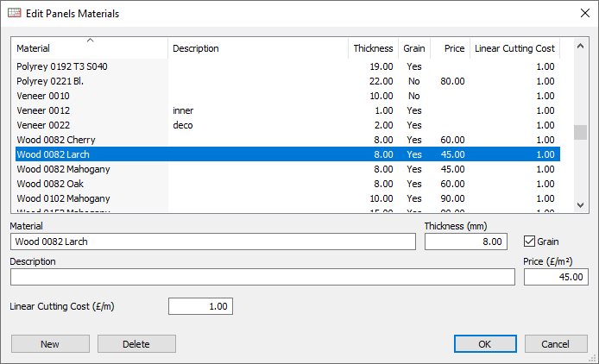
Task: Select the Wood 0082 Larch row
Action: point(287,154)
